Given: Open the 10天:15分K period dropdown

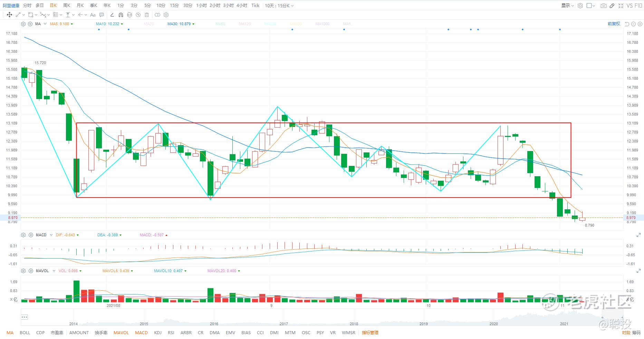Looking at the screenshot, I should [279, 6].
